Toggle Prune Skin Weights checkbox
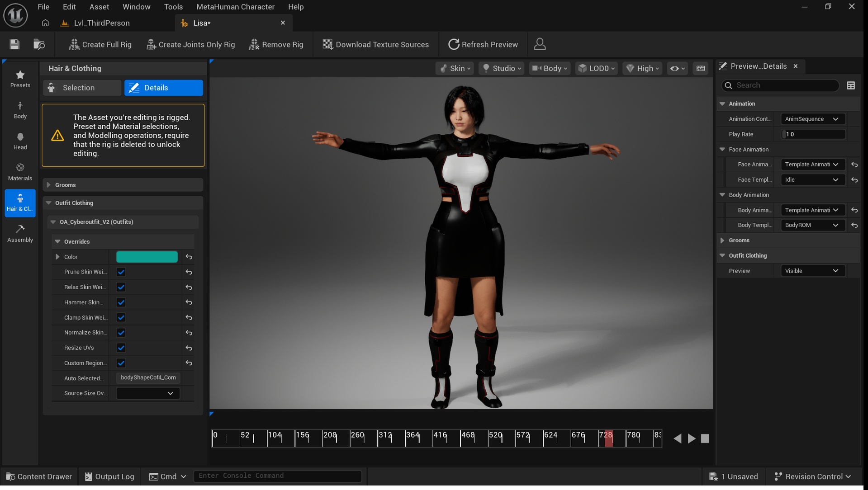868x490 pixels. pyautogui.click(x=121, y=272)
